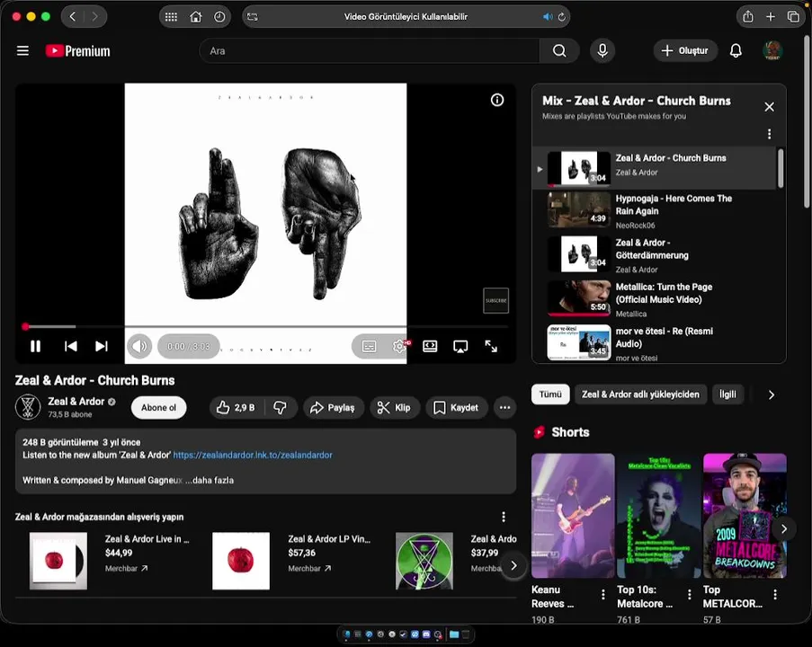Open Zeal & Ardor channel avatar
Screen dimensions: 812x647
click(x=28, y=407)
